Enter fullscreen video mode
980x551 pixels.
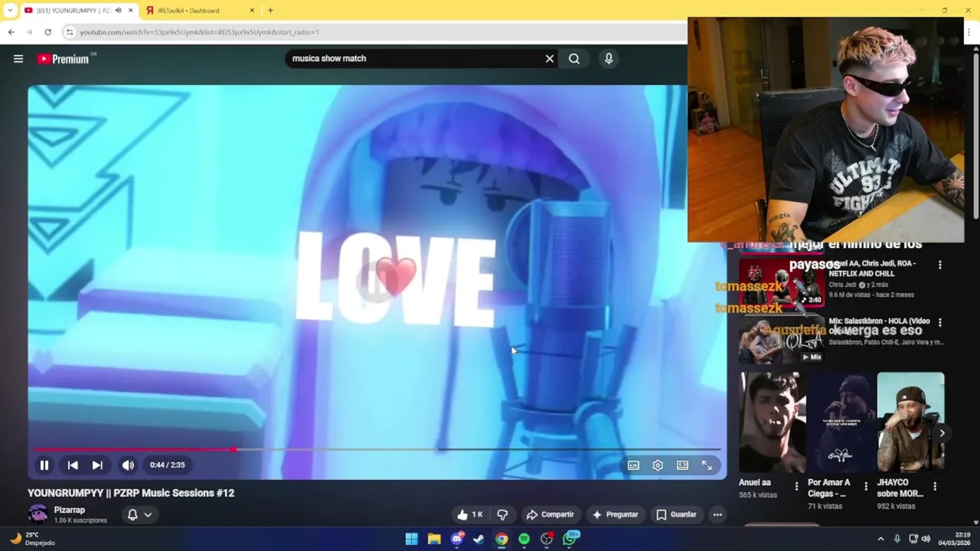pos(707,465)
